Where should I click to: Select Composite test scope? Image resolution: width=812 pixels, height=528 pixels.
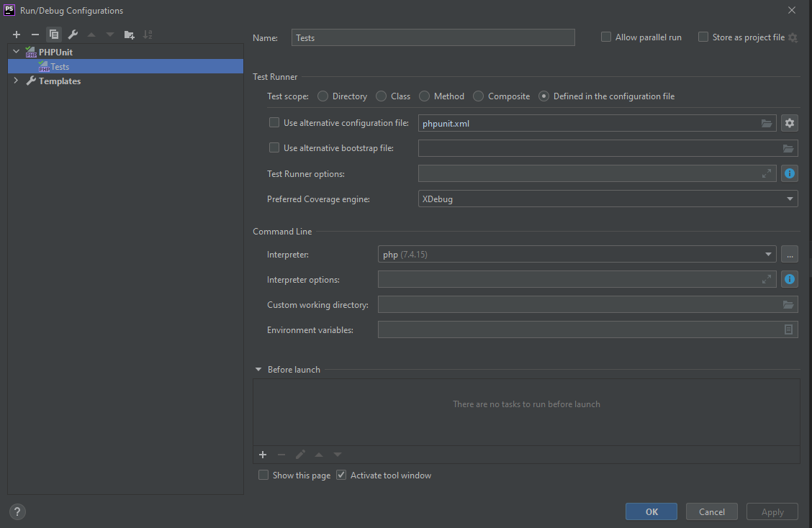479,96
